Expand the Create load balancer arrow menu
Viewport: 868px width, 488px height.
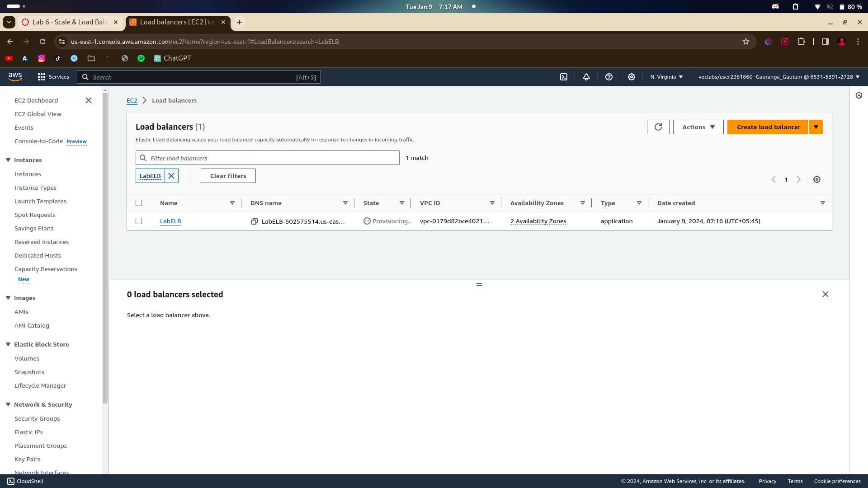(816, 127)
